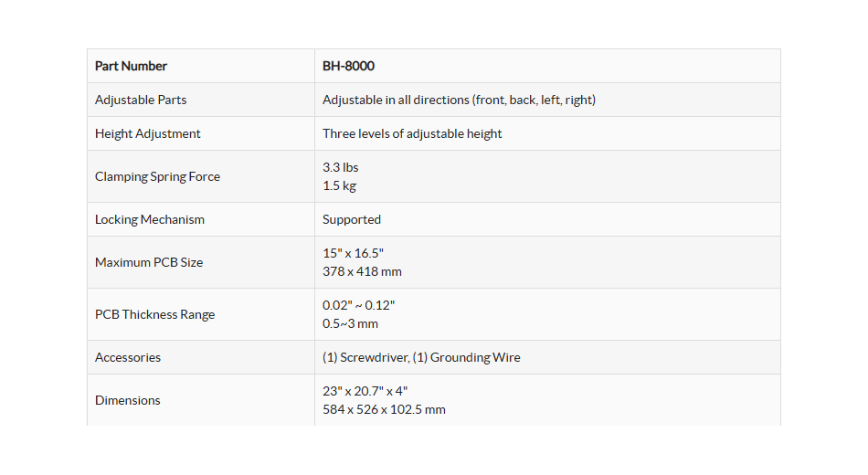Click the "3.3 lbs" spring force value

341,167
